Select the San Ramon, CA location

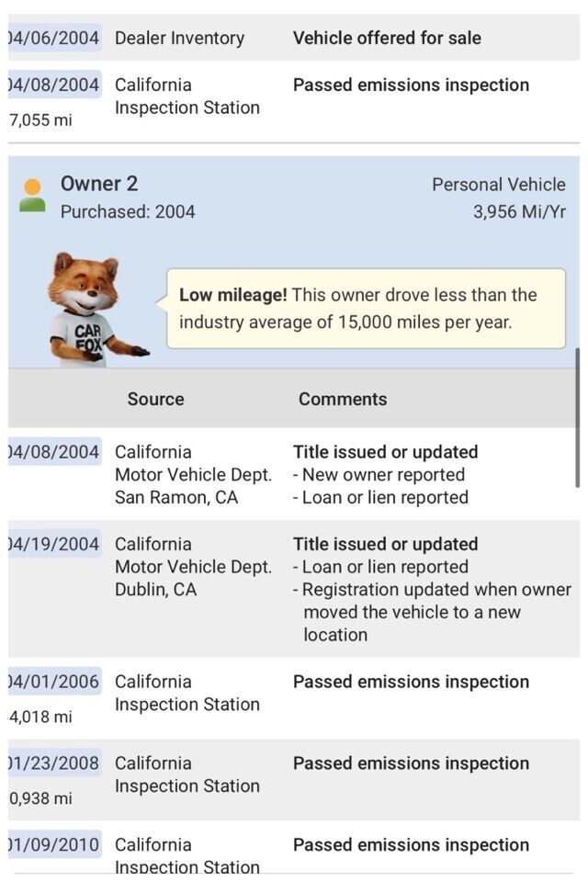(x=176, y=497)
